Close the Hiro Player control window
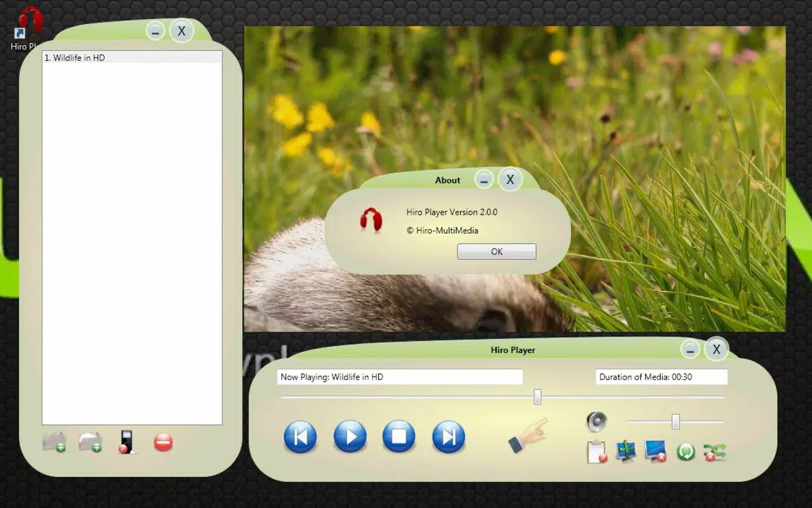Screen dimensions: 812x508 [716, 349]
